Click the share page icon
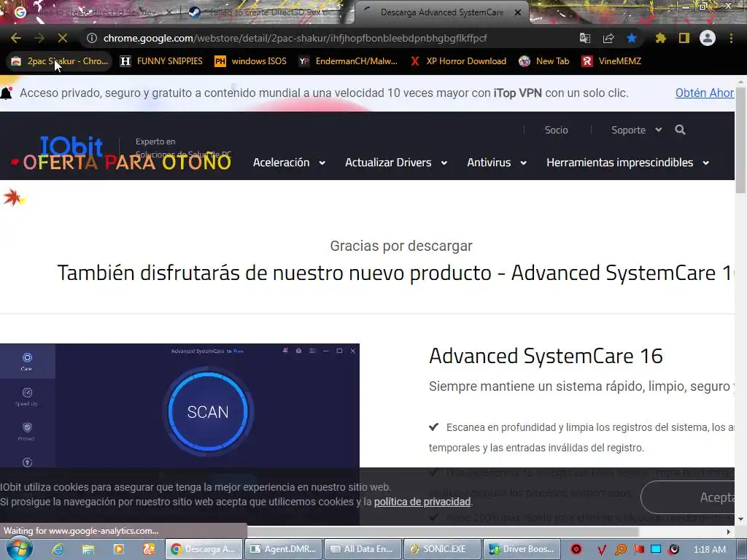 (608, 38)
